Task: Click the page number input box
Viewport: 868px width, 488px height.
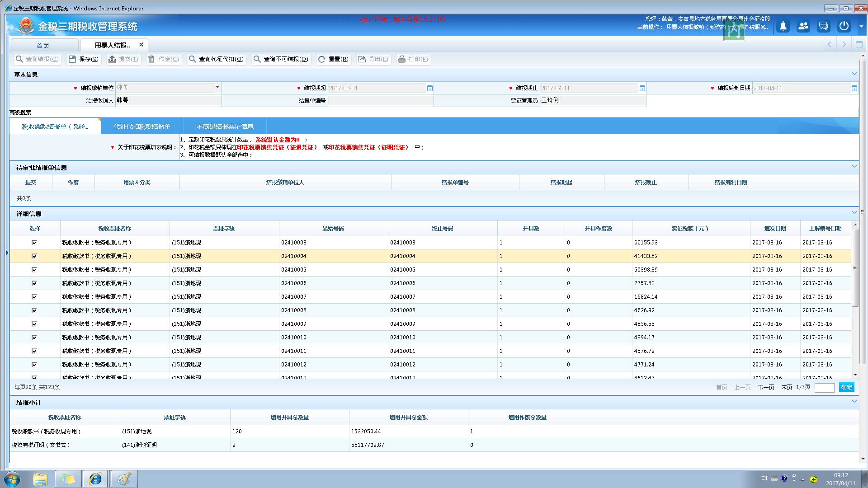Action: (x=824, y=388)
